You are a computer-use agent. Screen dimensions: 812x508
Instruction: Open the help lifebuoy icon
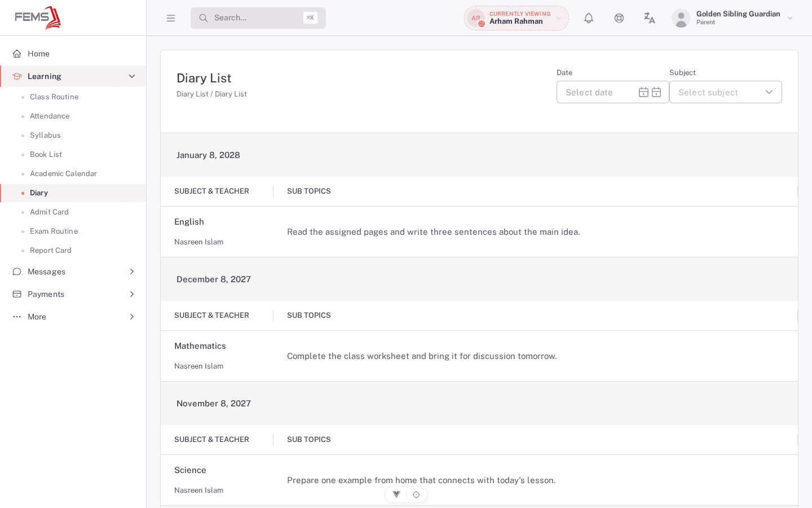(x=619, y=18)
